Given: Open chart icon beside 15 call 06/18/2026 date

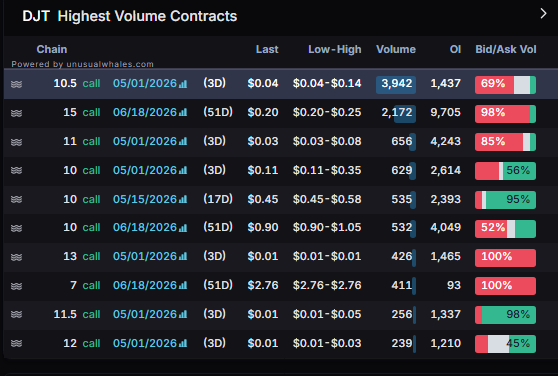Looking at the screenshot, I should pos(183,113).
